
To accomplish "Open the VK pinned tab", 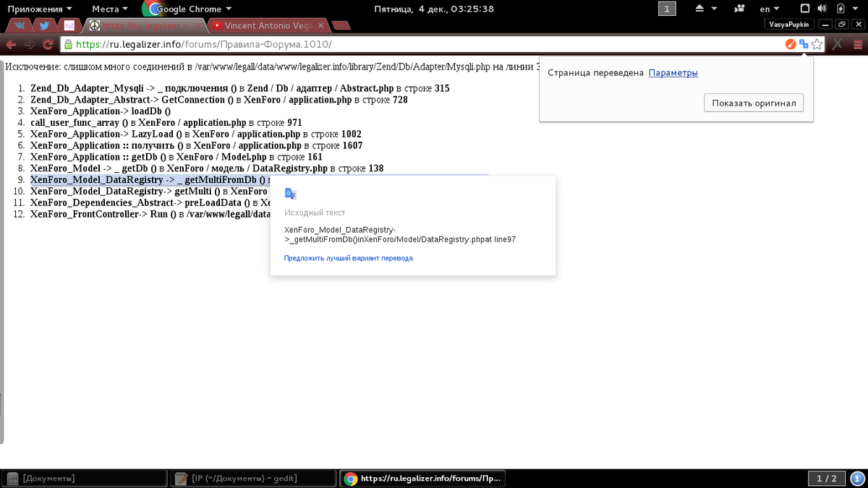I will [x=20, y=26].
